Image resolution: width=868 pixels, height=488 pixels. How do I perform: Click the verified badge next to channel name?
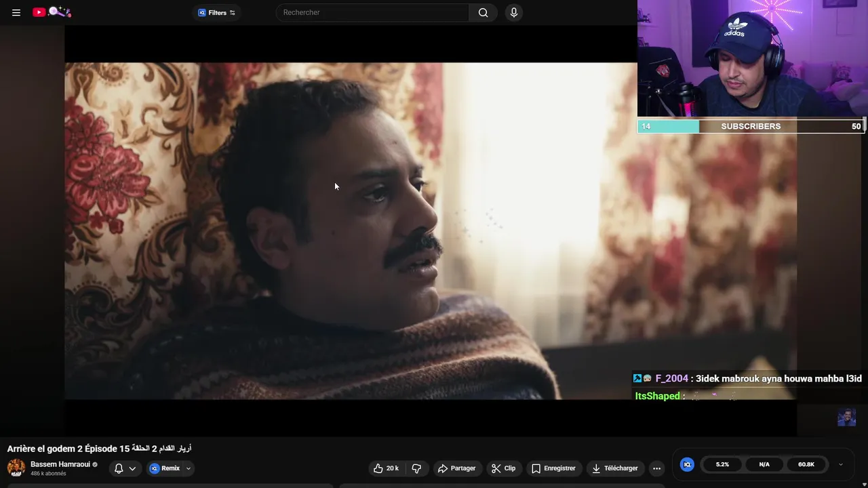tap(95, 465)
